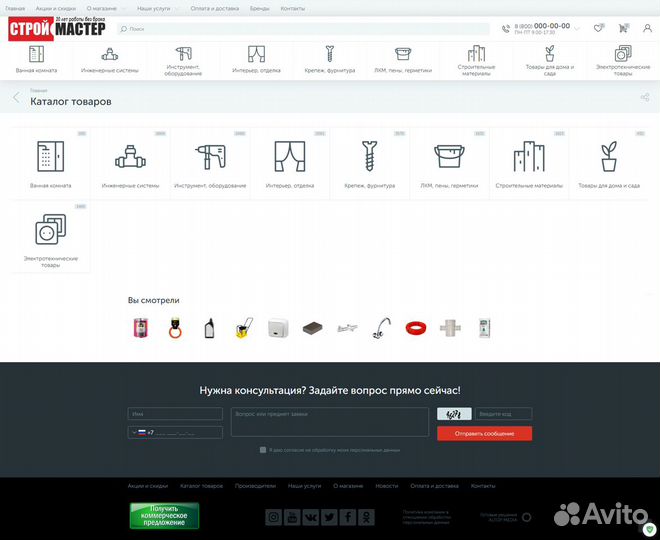This screenshot has width=660, height=540.
Task: Open Оплата и доставка in top menu
Action: 217,8
